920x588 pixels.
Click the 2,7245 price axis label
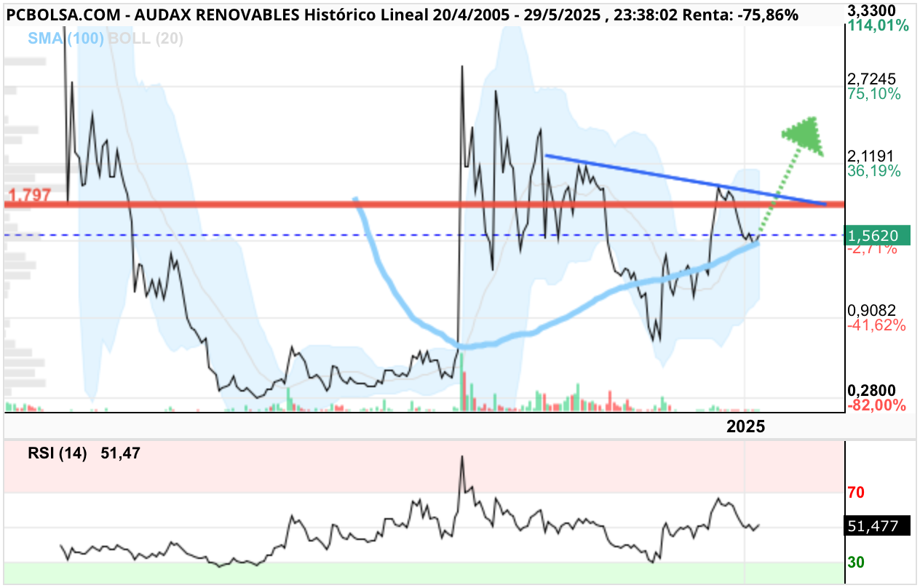(x=872, y=79)
